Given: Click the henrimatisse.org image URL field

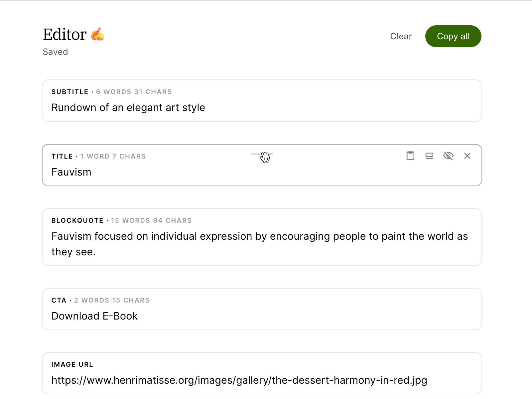Looking at the screenshot, I should click(239, 380).
